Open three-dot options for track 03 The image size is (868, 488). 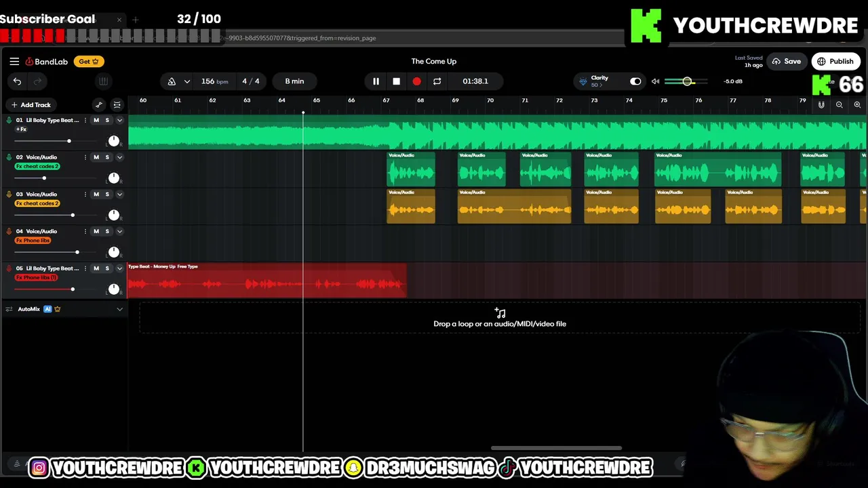pos(85,194)
